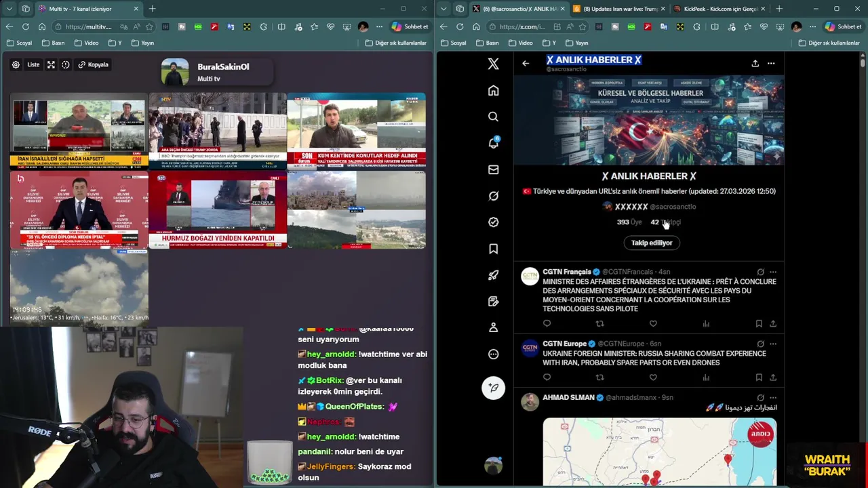This screenshot has height=488, width=868.
Task: Open CGTN Français profile name
Action: pos(567,272)
